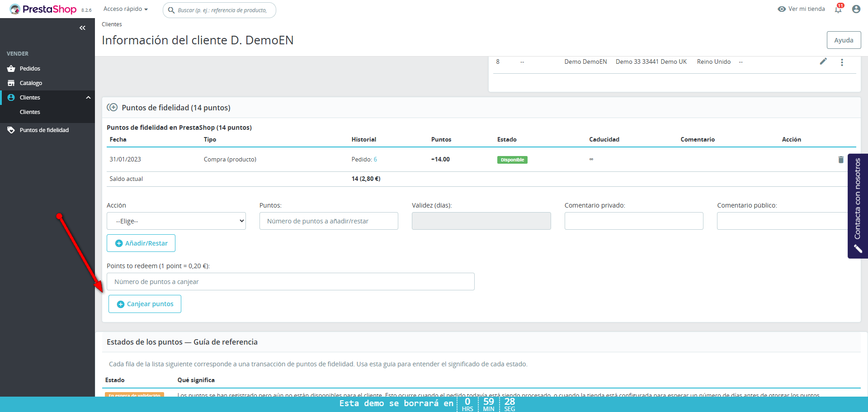Click the 31/01/2023 date cell
Image resolution: width=868 pixels, height=412 pixels.
coord(125,159)
